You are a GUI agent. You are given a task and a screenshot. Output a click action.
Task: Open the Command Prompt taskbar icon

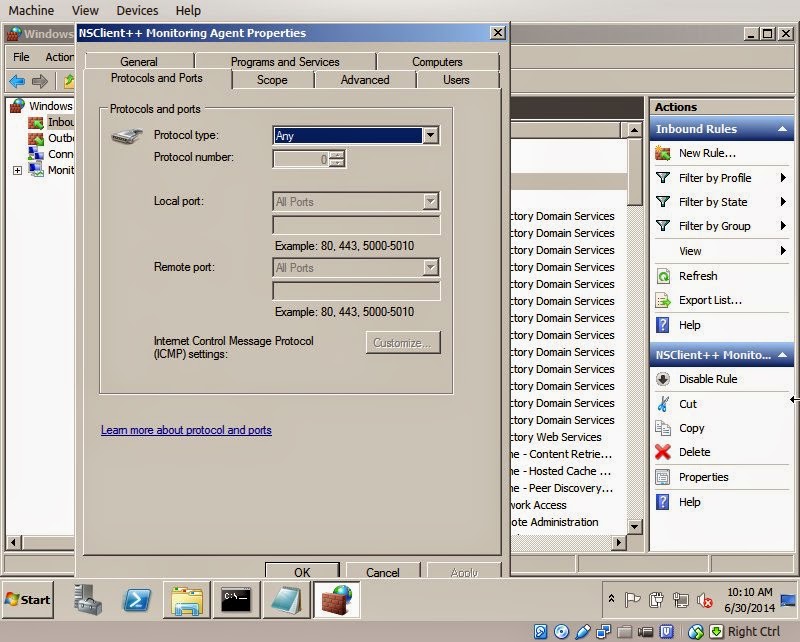(x=236, y=600)
